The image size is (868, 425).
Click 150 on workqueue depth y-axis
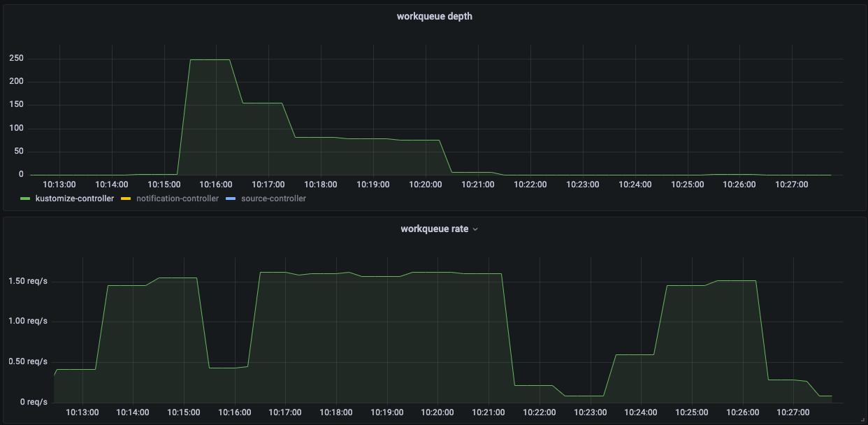[x=16, y=105]
